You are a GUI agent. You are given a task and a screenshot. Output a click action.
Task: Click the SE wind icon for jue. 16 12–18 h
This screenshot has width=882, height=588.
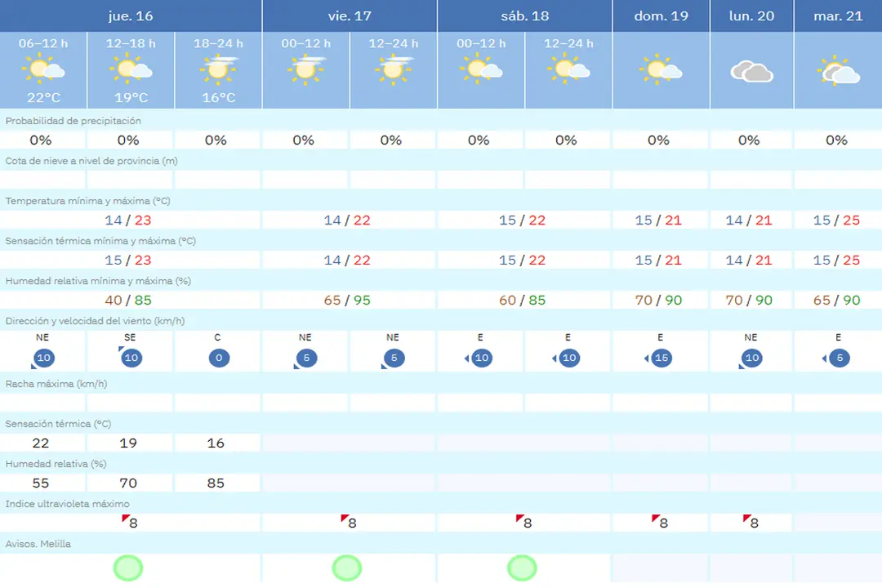pyautogui.click(x=130, y=358)
